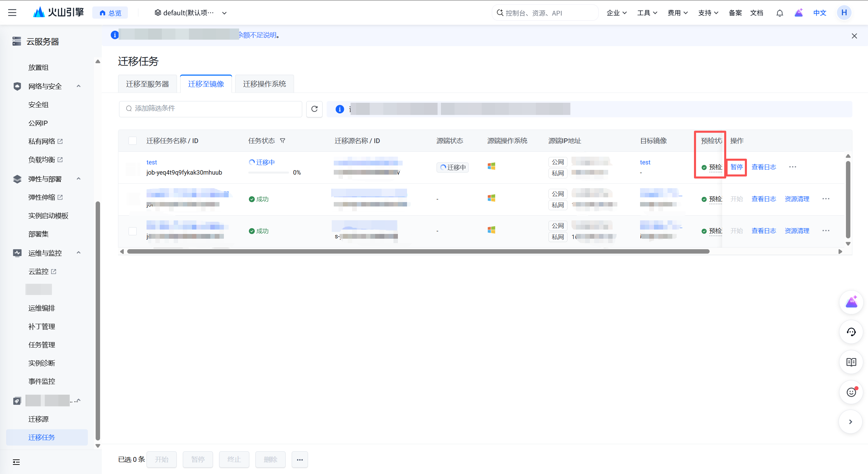Select all tasks via header checkbox
The height and width of the screenshot is (474, 868).
click(x=133, y=141)
